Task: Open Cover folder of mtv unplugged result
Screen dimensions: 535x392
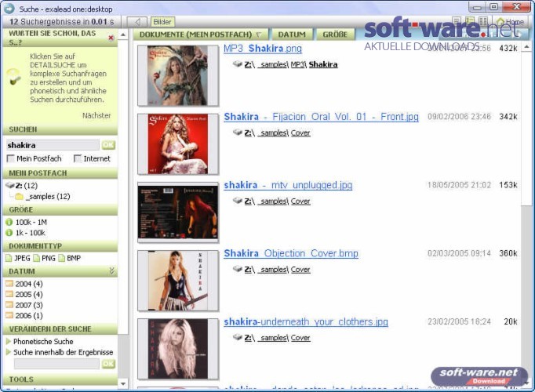Action: [x=300, y=201]
